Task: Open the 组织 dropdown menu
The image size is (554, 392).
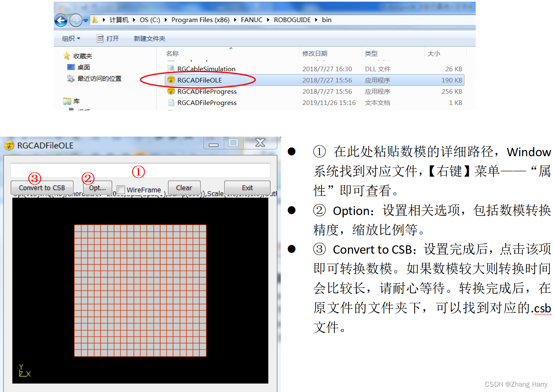Action: [x=71, y=38]
